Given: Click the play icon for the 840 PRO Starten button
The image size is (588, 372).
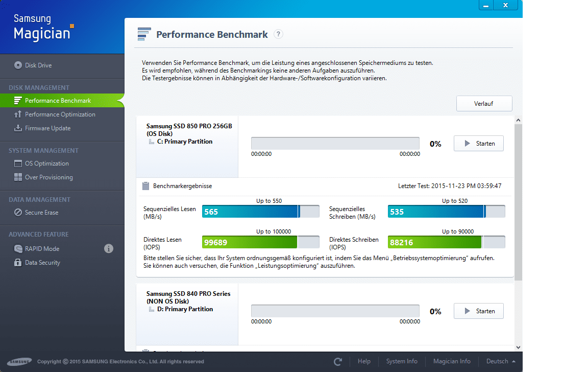Looking at the screenshot, I should 467,311.
